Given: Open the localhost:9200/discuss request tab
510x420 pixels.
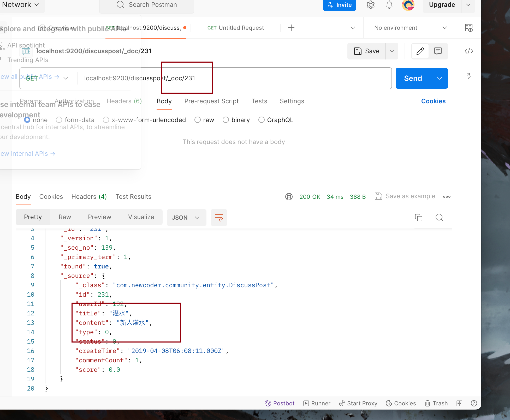Looking at the screenshot, I should [146, 28].
